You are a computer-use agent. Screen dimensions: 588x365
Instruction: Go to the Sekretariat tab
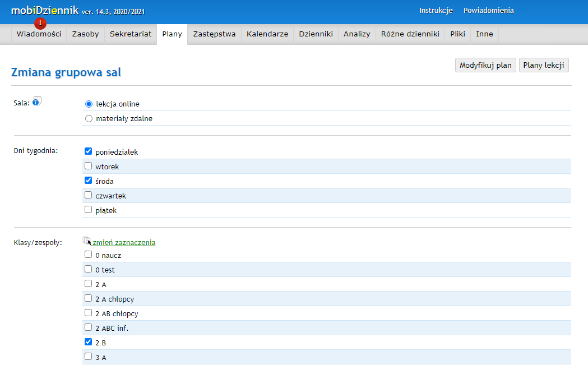131,34
